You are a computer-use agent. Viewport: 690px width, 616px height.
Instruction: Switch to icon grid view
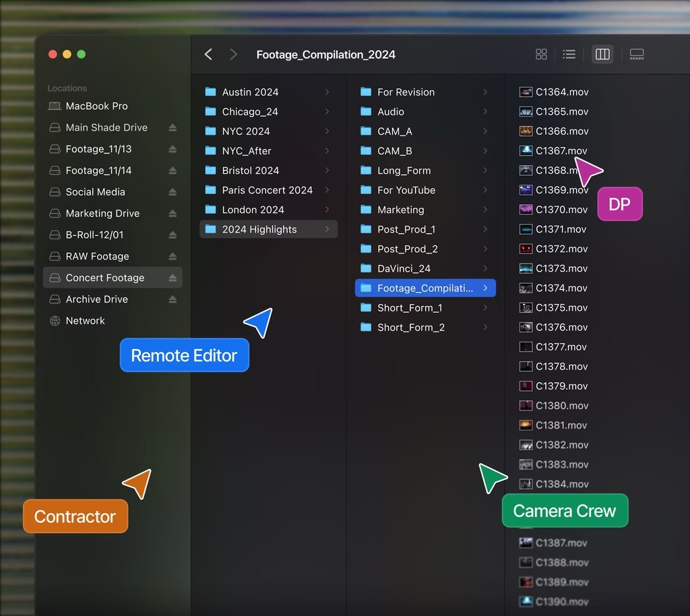pos(541,54)
